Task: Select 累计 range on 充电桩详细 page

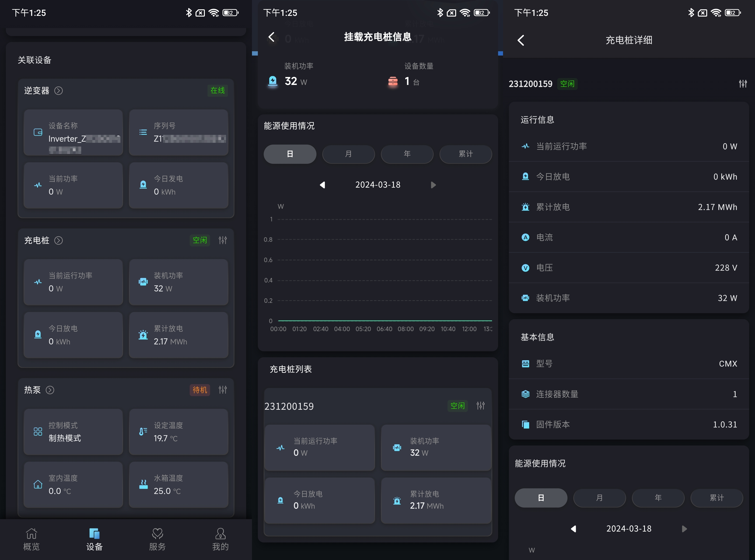Action: [716, 498]
